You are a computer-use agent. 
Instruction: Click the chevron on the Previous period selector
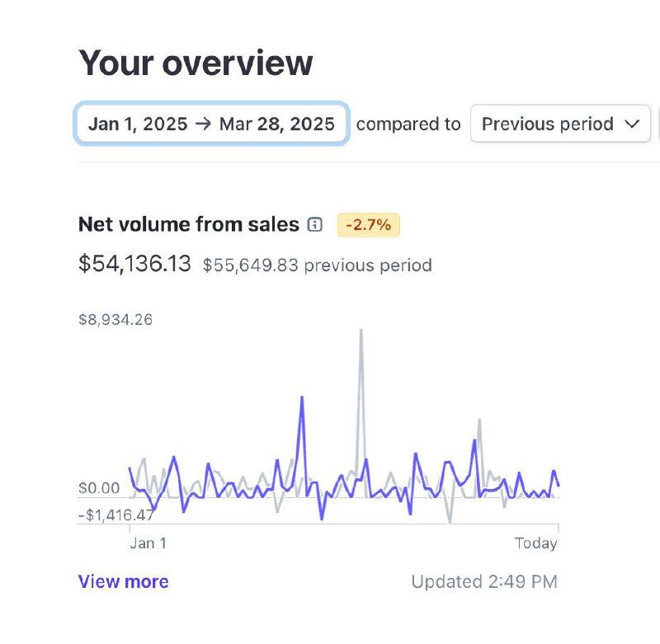pyautogui.click(x=632, y=124)
